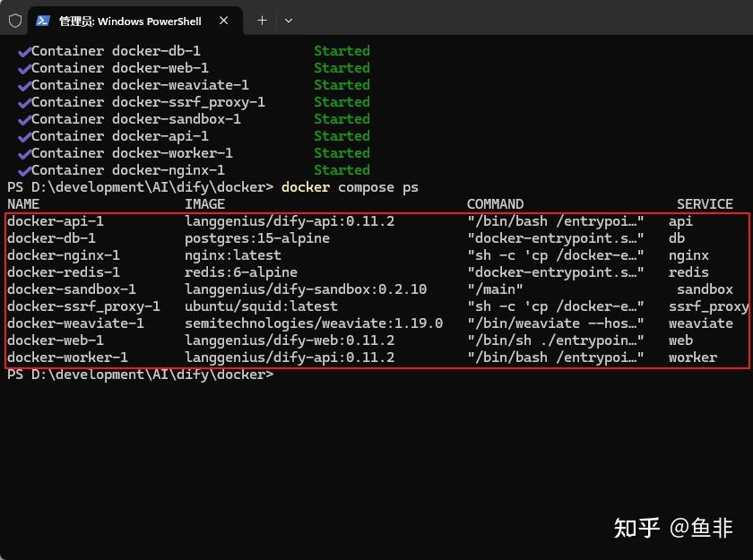Click the IMAGE column header
753x560 pixels.
coord(204,204)
